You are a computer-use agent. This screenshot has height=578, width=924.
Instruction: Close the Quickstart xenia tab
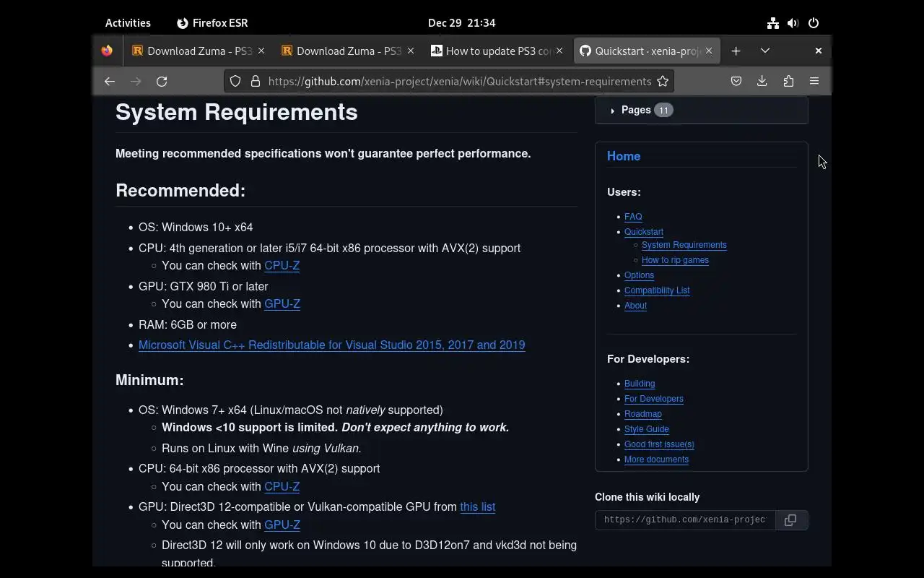click(709, 51)
